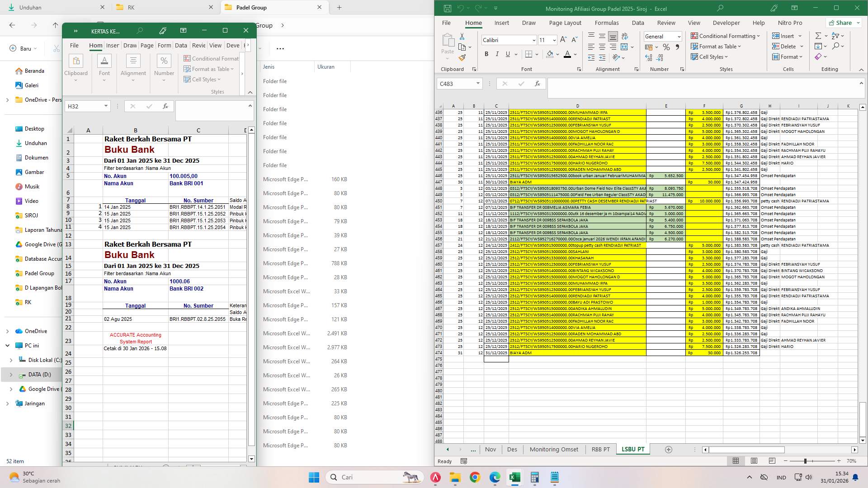Select the Format Painter icon
The width and height of the screenshot is (868, 488).
[x=462, y=57]
